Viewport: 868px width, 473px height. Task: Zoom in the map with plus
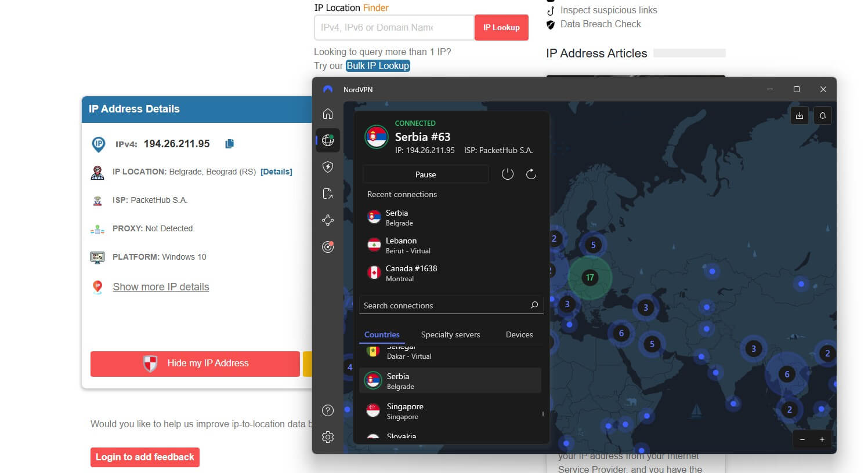click(822, 439)
